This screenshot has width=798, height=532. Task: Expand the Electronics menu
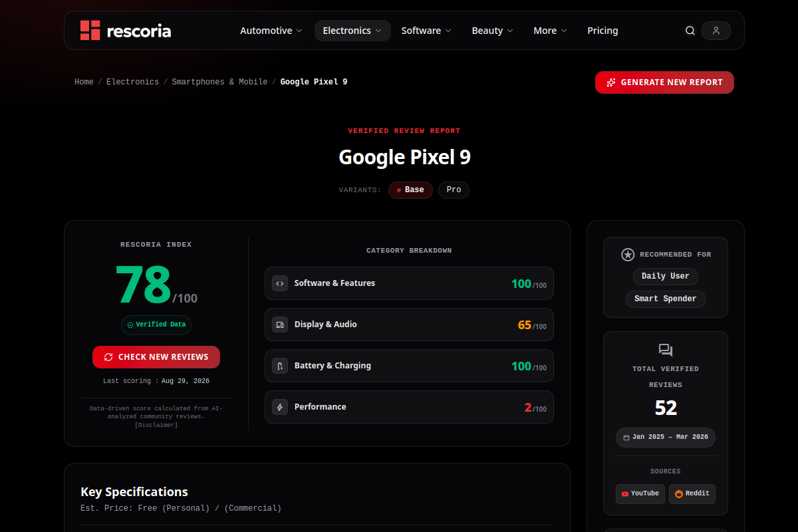(352, 31)
